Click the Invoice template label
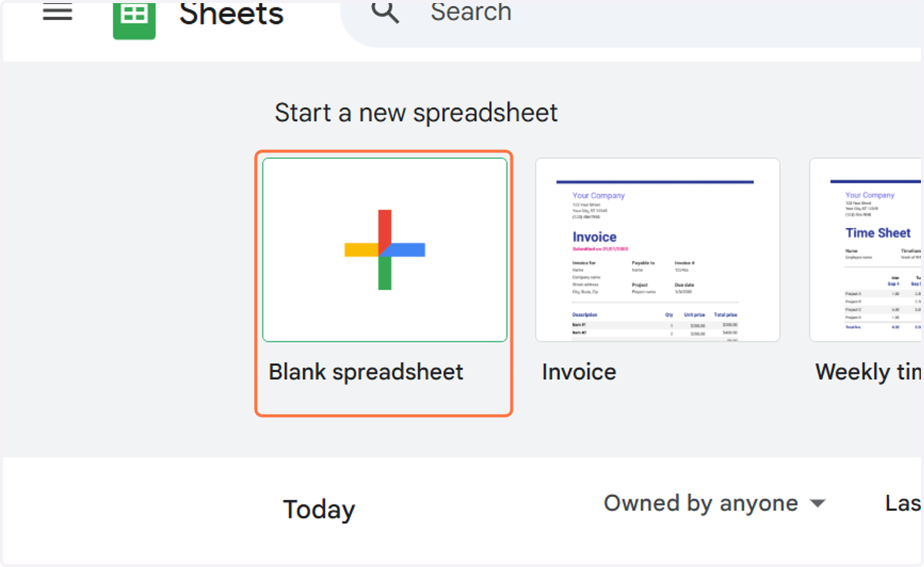The height and width of the screenshot is (567, 924). pos(579,372)
